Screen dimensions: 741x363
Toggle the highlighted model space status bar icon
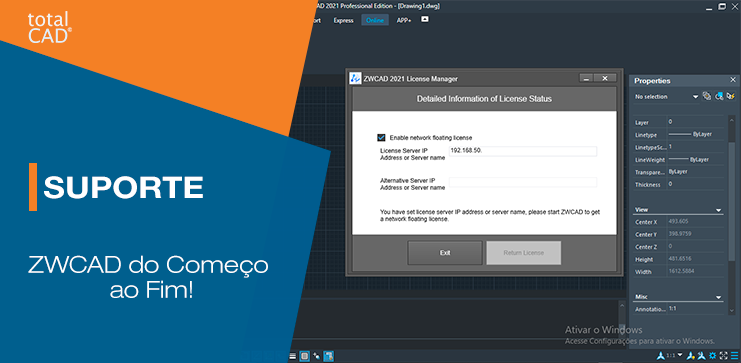(x=305, y=356)
